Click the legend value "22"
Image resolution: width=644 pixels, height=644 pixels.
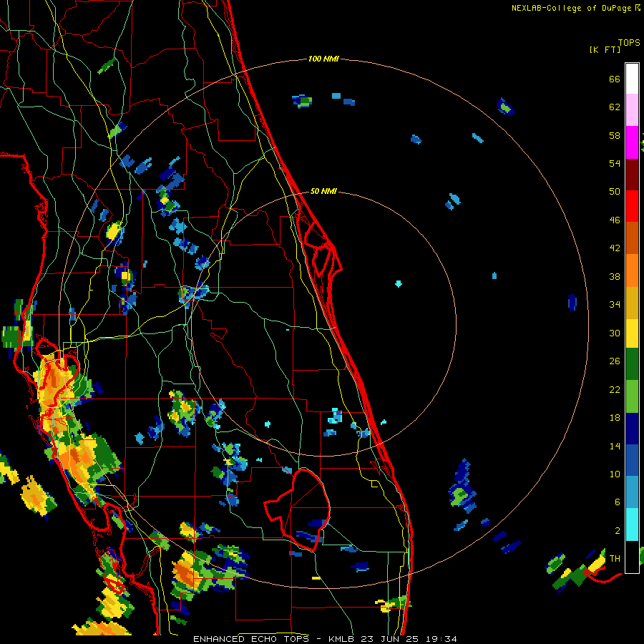(x=615, y=389)
